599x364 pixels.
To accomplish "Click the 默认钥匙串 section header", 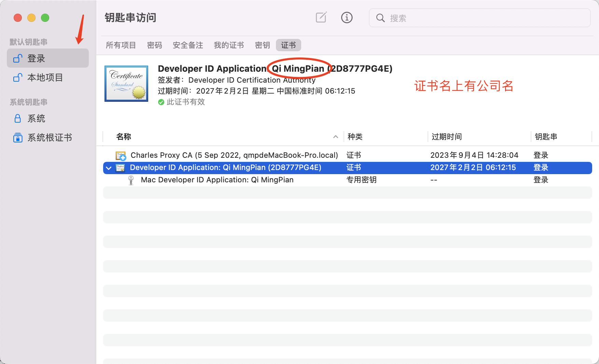I will (28, 42).
